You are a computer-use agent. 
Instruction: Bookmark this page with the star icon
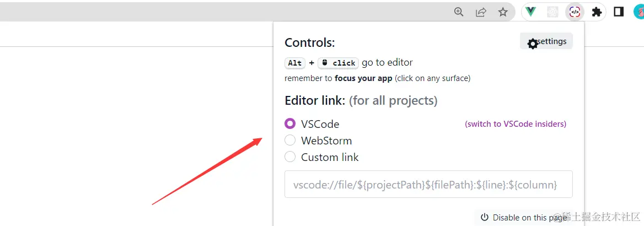pos(503,12)
